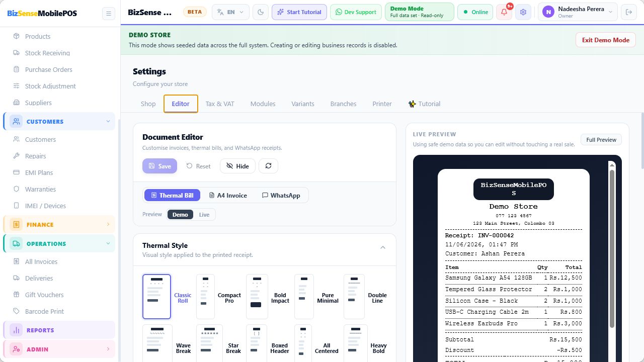Click the user avatar N
Screen dimensions: 644x362
(548, 12)
